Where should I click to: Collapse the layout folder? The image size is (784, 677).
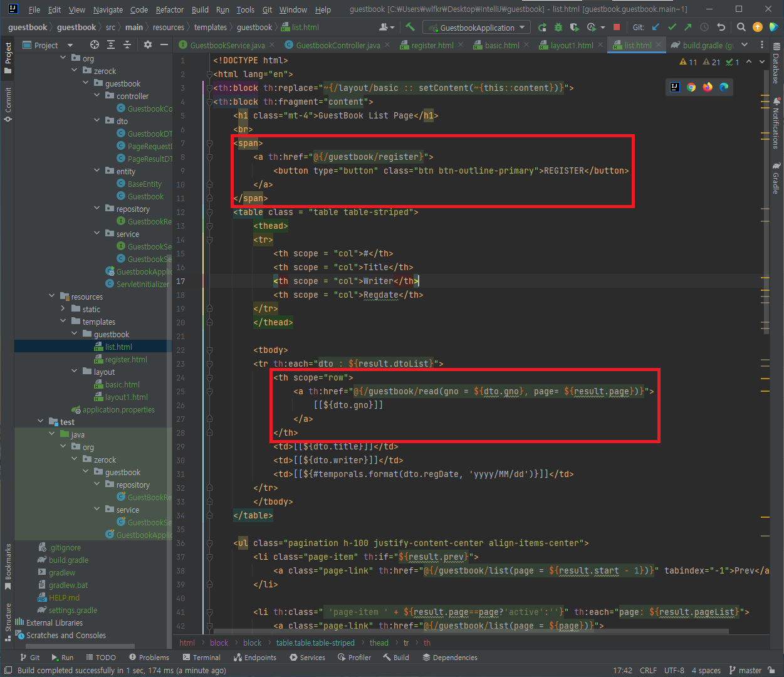point(75,371)
